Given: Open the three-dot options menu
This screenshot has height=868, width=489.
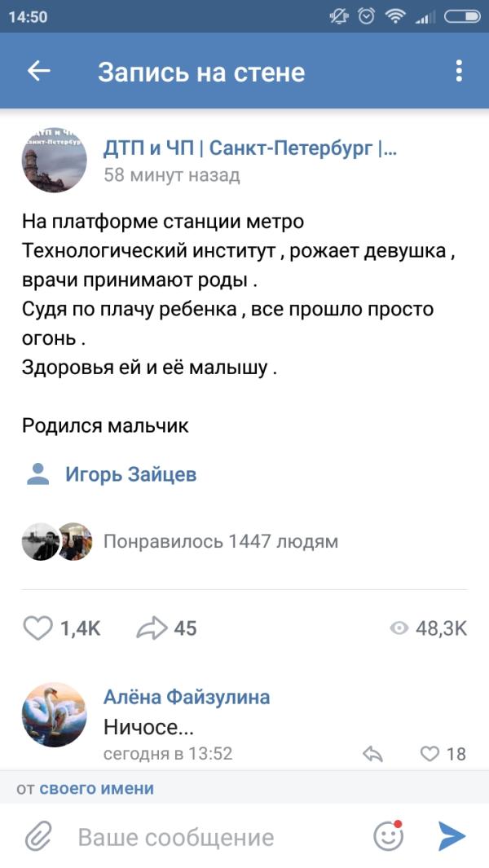Looking at the screenshot, I should pos(460,72).
